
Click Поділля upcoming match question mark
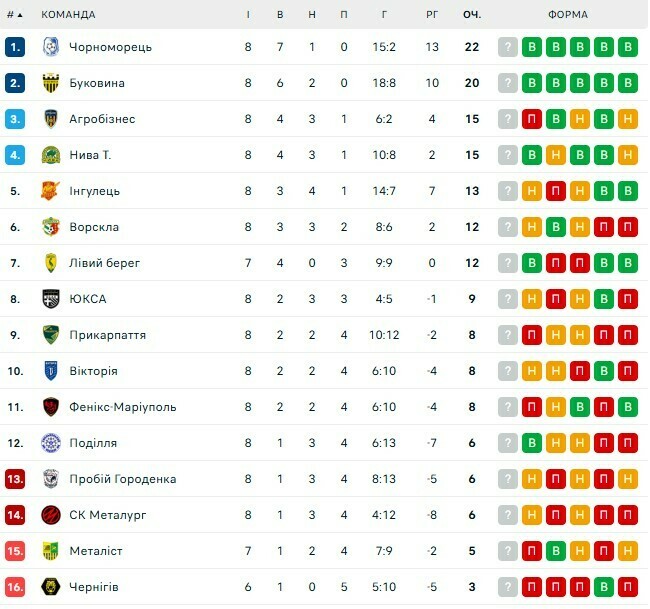click(x=508, y=443)
